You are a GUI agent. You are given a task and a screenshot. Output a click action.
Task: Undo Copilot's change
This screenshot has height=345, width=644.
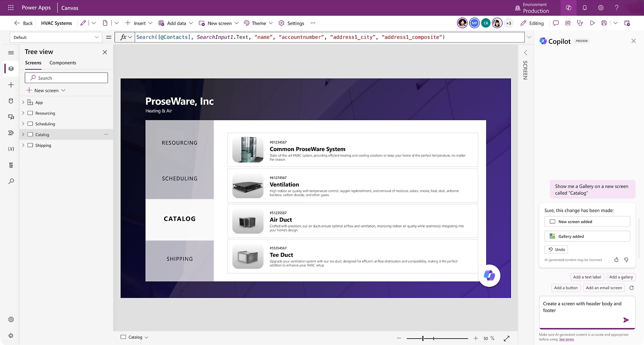556,249
